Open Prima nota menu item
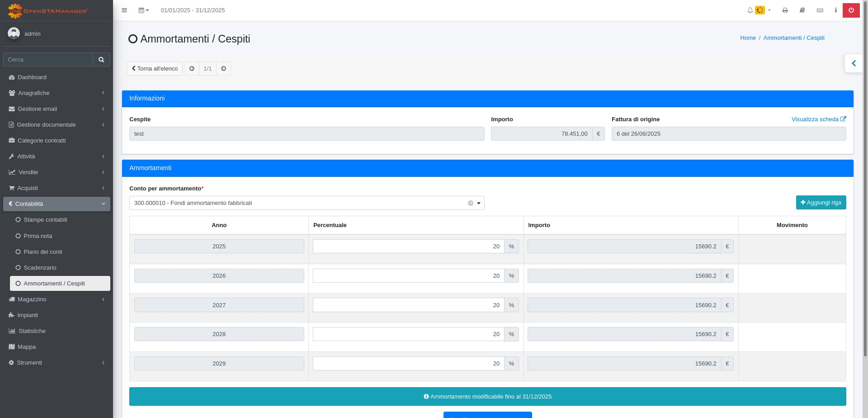Screen dimensions: 868x418 pyautogui.click(x=38, y=236)
